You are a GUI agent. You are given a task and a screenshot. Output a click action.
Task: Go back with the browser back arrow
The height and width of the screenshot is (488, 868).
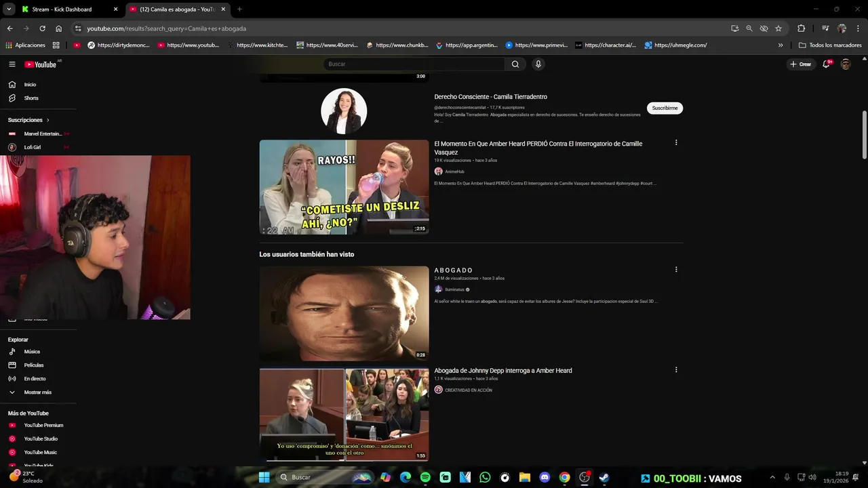(x=9, y=28)
